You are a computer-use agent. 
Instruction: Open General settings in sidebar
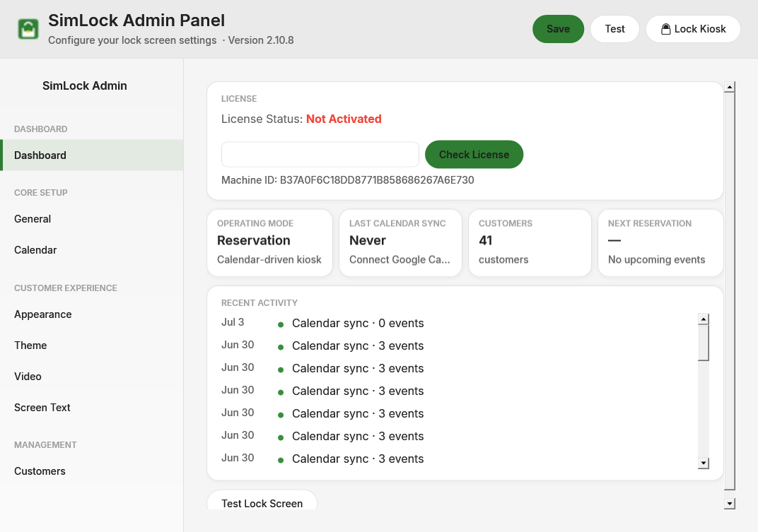click(x=92, y=219)
